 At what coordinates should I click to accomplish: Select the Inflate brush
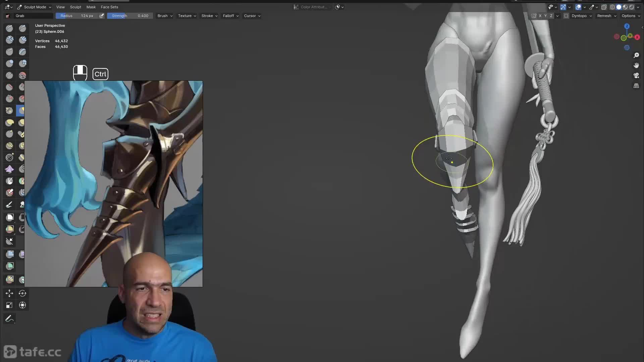point(9,64)
